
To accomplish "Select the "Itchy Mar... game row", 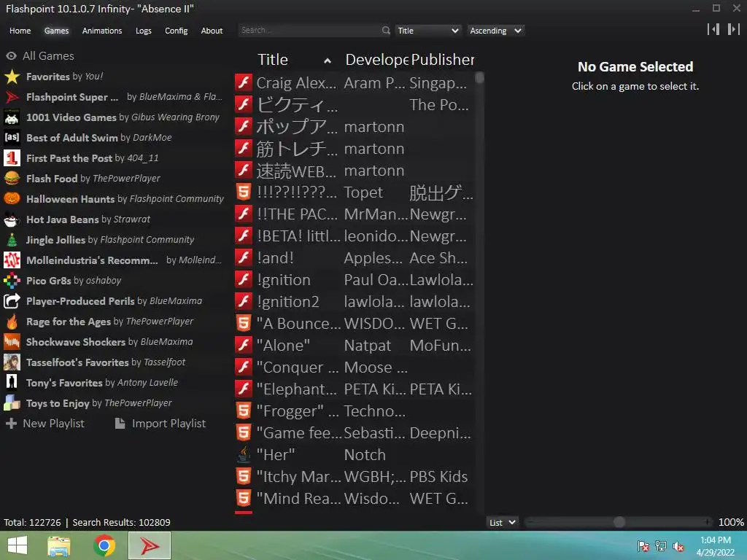I will [x=355, y=477].
